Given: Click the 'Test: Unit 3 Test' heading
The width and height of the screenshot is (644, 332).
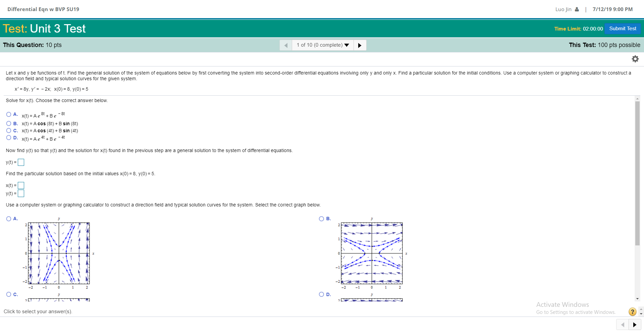Looking at the screenshot, I should click(44, 29).
